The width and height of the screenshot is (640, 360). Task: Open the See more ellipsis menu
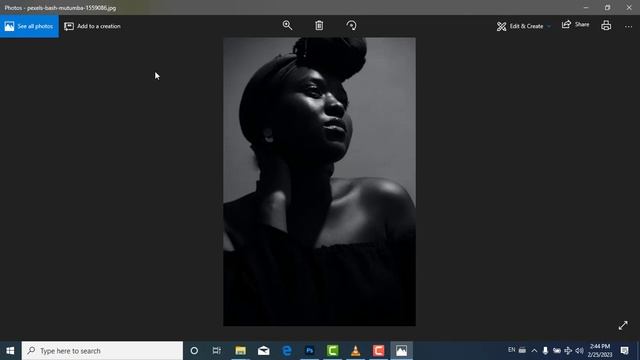tap(628, 27)
